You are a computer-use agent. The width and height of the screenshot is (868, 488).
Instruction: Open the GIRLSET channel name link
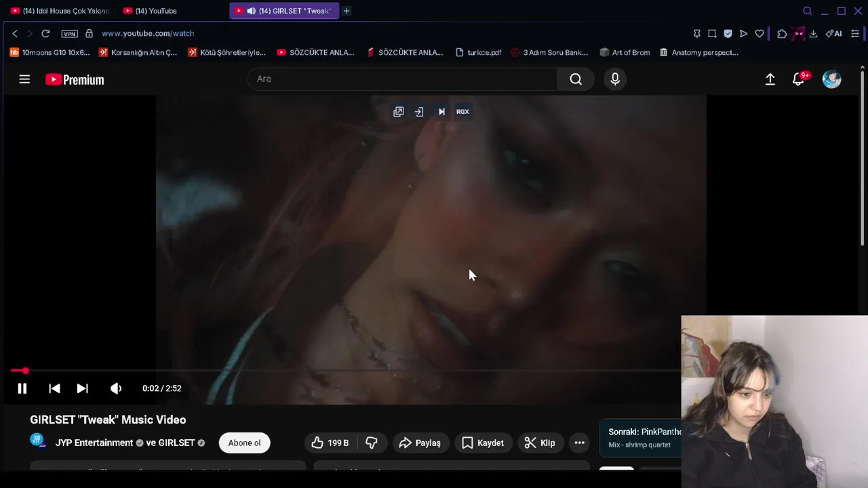pyautogui.click(x=176, y=443)
